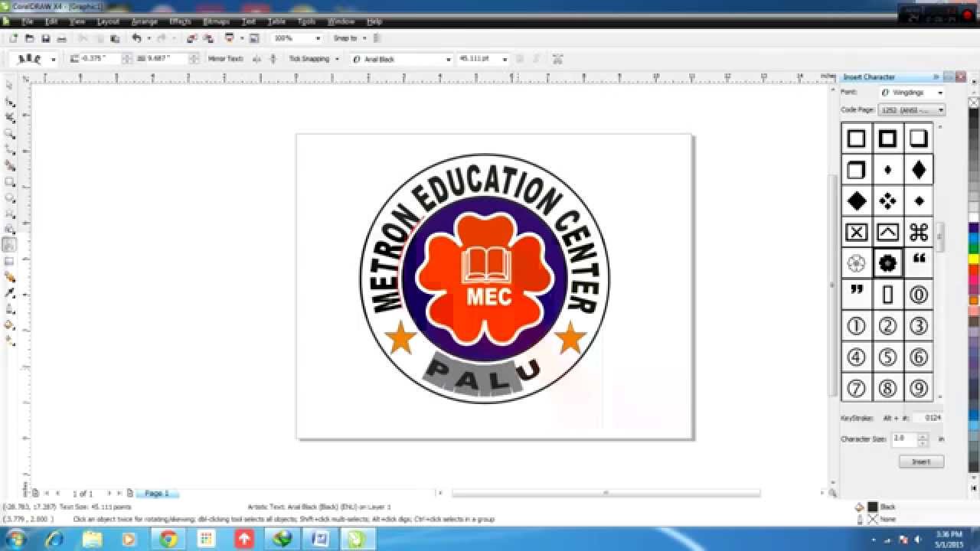Open the Arrange menu

click(x=145, y=21)
